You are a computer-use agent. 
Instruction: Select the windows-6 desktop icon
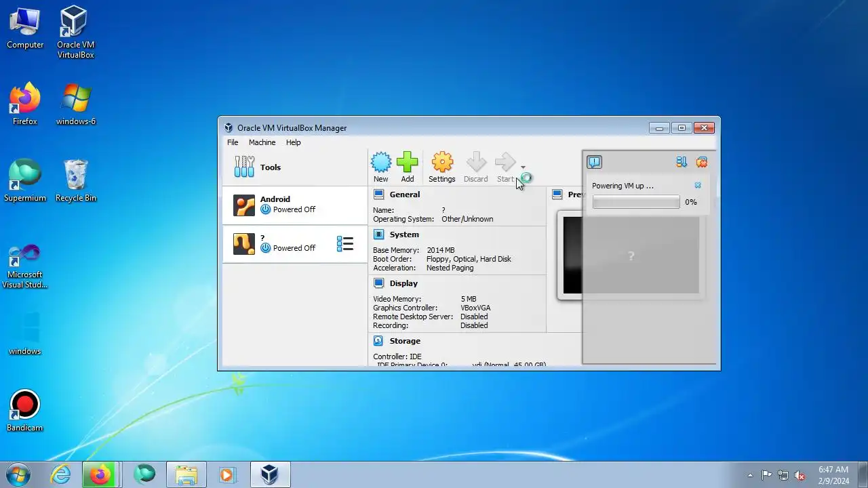[x=75, y=104]
